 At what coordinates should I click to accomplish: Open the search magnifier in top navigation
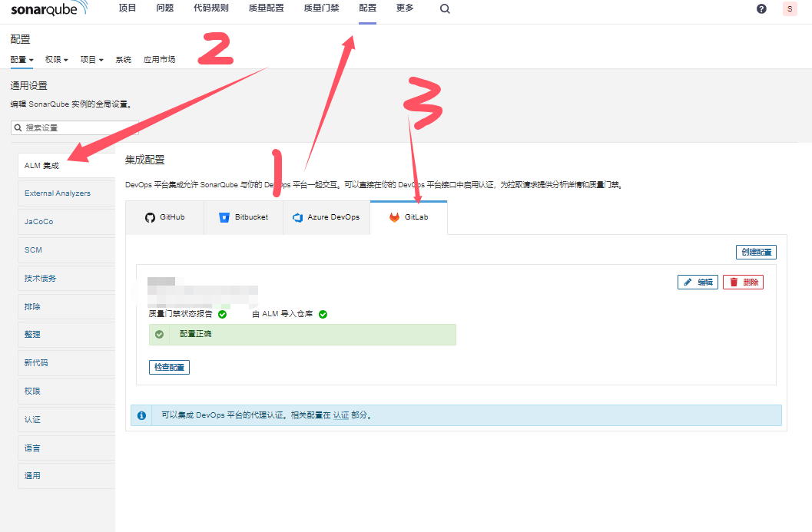click(445, 8)
